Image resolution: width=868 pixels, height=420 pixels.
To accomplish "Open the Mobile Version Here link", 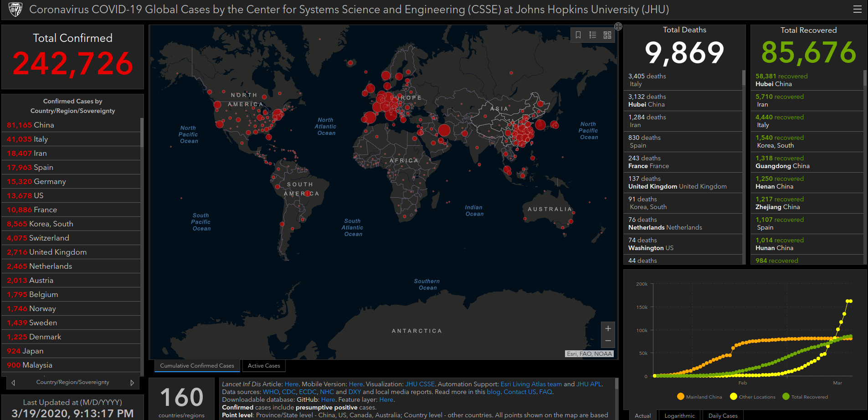I will click(x=356, y=384).
